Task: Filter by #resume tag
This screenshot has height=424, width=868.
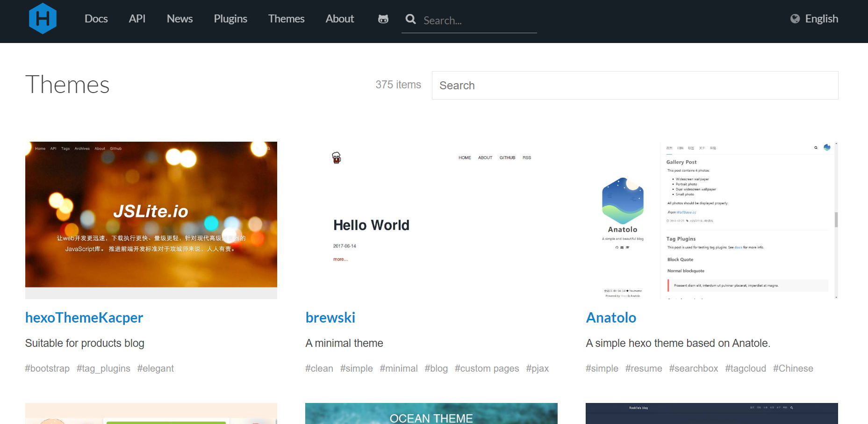Action: [x=644, y=368]
